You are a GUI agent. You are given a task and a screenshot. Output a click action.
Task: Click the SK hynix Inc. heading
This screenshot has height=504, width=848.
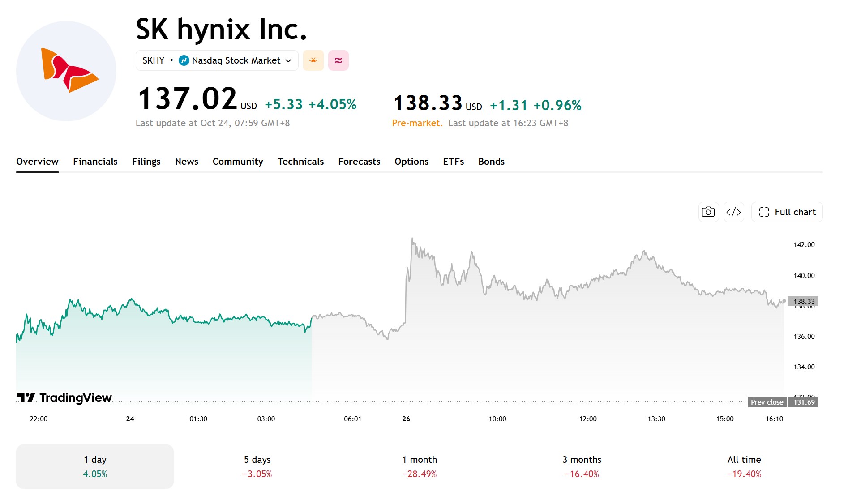pyautogui.click(x=222, y=30)
